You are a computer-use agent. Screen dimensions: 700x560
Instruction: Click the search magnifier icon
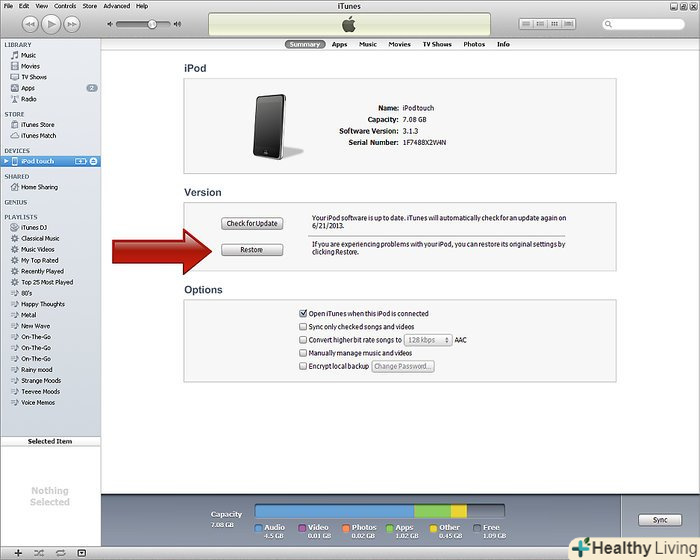608,24
